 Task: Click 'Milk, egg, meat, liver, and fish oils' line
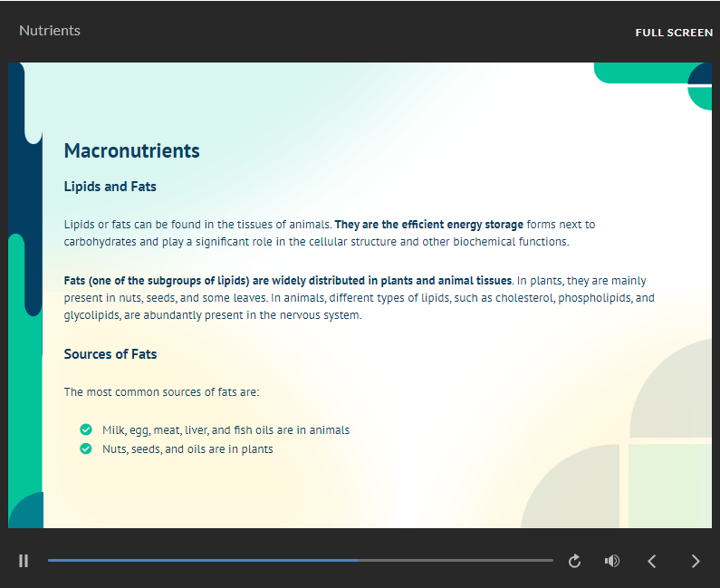(x=226, y=430)
